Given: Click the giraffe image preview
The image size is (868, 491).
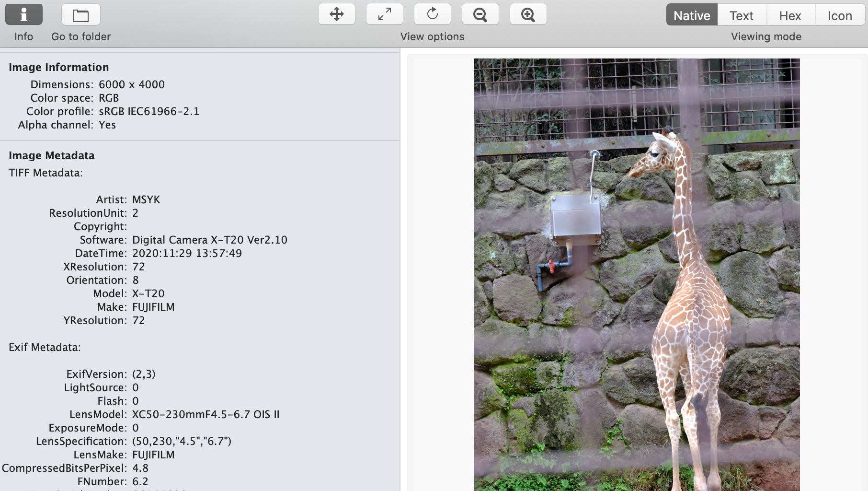Looking at the screenshot, I should point(637,275).
